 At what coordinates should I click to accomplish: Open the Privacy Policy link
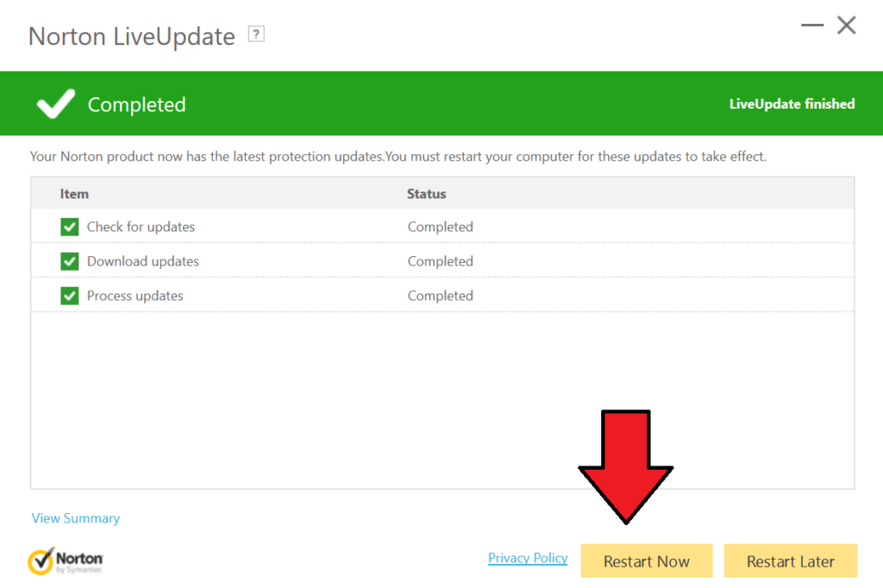coord(528,558)
